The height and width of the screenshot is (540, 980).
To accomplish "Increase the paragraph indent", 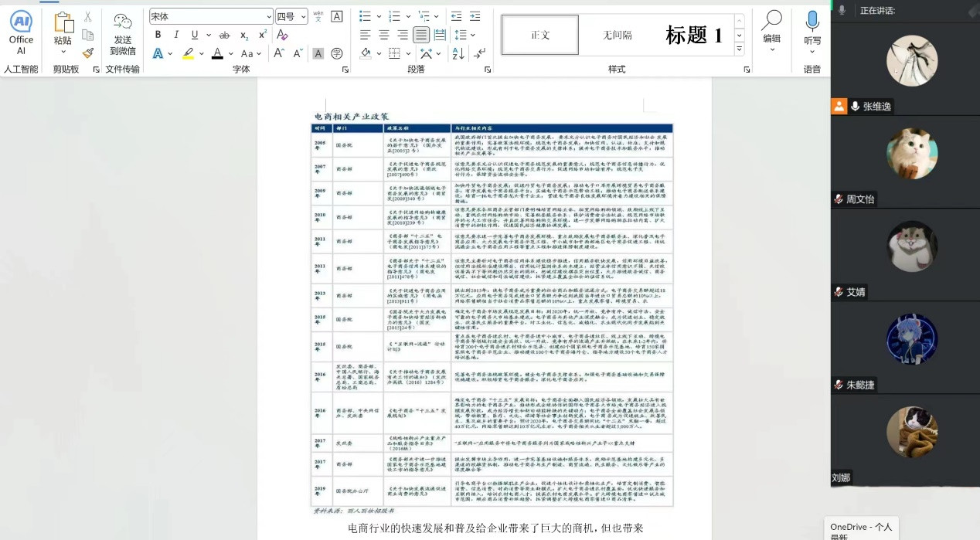I will point(475,16).
